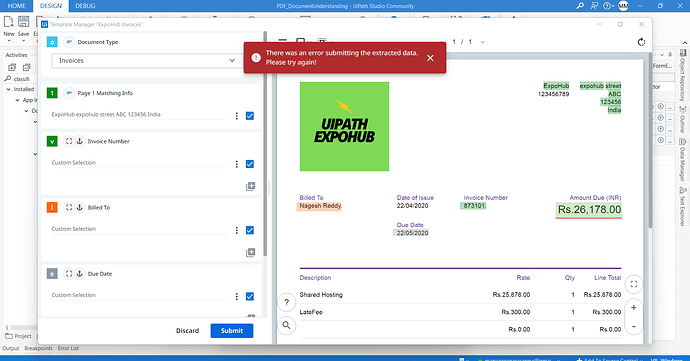Click the highlighted 873101 invoice number value
This screenshot has width=690, height=361.
pos(473,206)
